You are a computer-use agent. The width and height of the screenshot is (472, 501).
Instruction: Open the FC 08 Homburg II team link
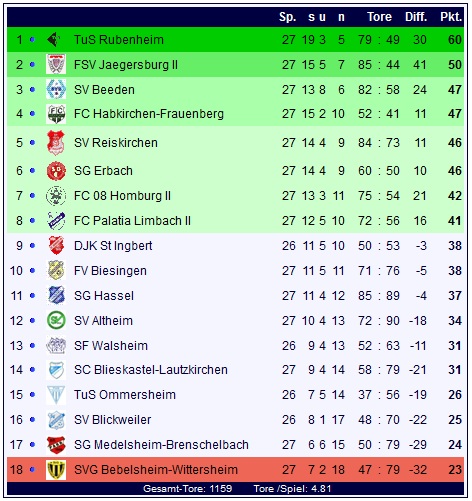pos(122,196)
